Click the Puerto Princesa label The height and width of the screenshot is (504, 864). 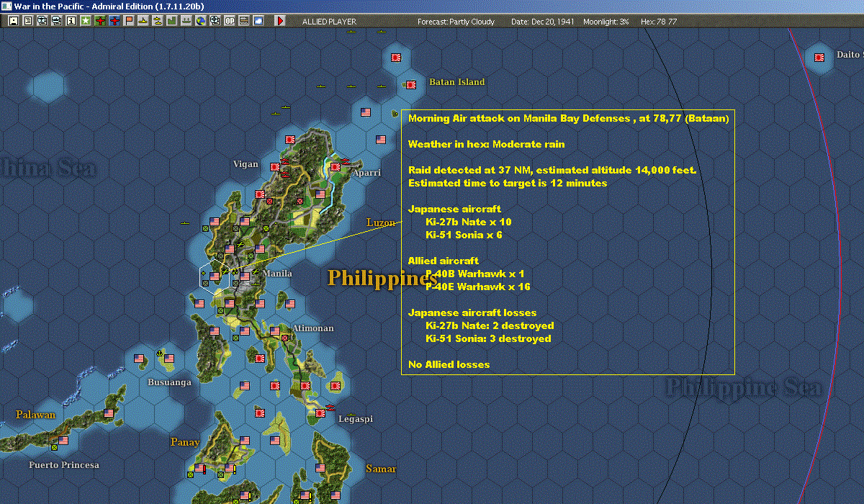coord(64,465)
